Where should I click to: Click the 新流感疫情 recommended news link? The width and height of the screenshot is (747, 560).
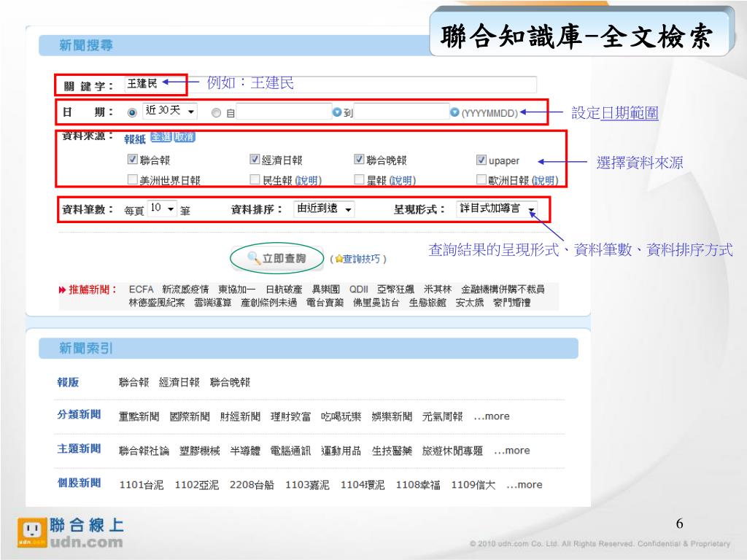point(185,289)
